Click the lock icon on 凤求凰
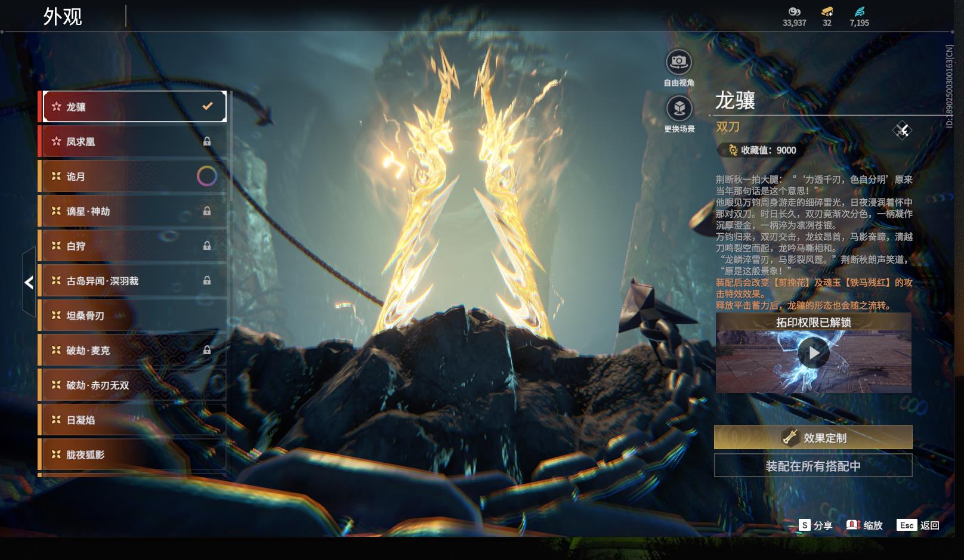964x560 pixels. 207,141
